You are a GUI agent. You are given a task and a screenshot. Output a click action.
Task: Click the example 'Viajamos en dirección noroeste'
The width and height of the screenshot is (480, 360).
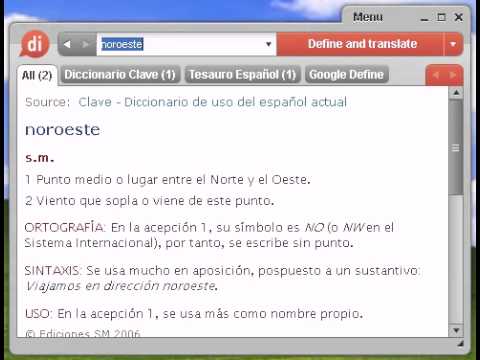(121, 286)
